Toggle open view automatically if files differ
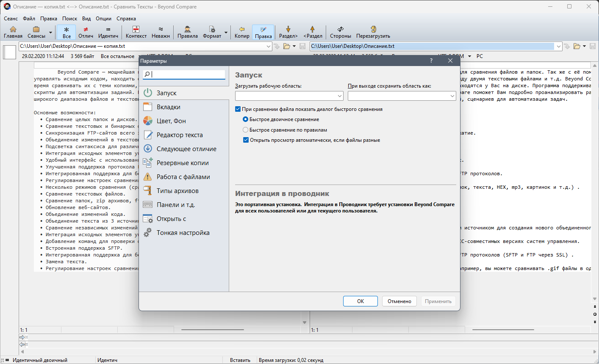599x364 pixels. [246, 140]
